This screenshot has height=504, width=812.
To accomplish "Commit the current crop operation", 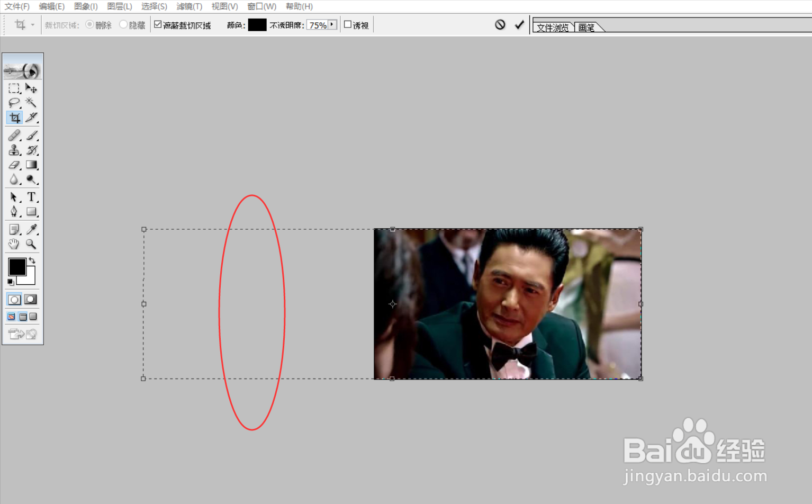I will pos(519,24).
